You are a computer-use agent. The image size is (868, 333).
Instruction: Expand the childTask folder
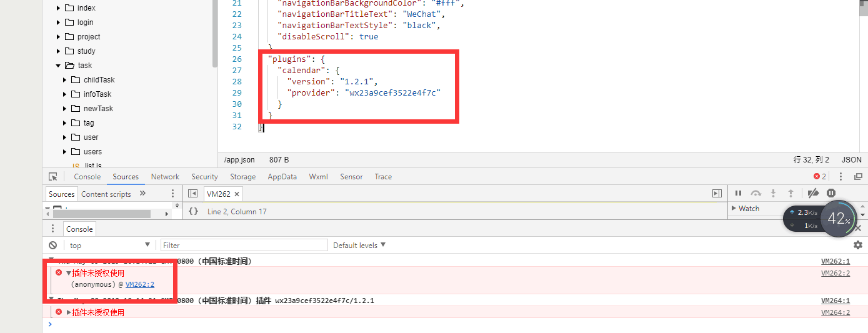tap(65, 80)
